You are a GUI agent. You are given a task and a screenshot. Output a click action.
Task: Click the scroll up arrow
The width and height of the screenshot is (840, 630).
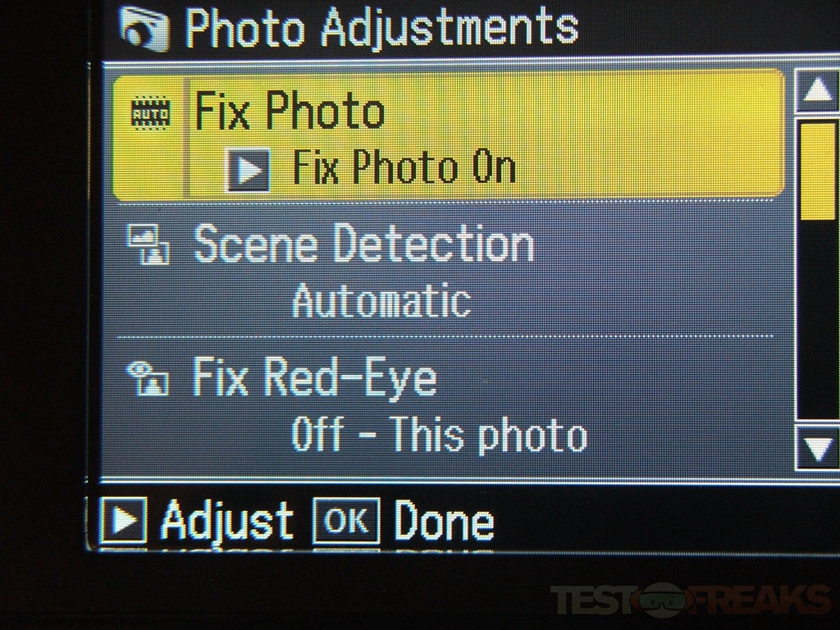click(816, 90)
